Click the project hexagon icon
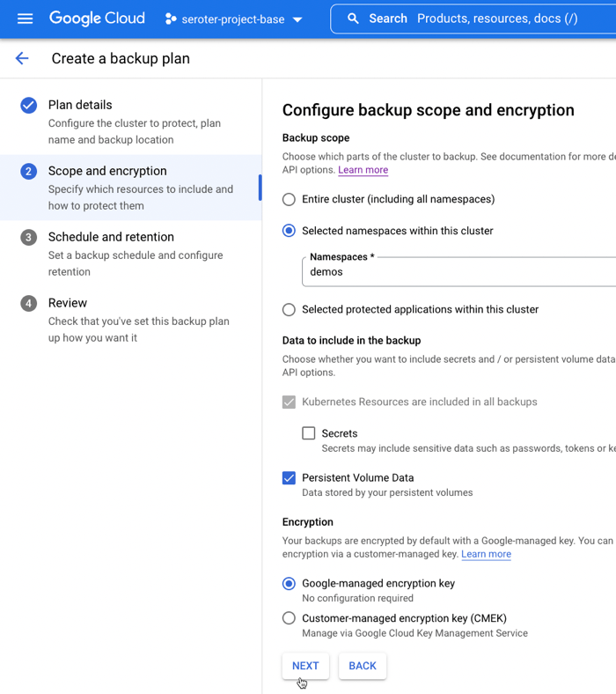 [x=171, y=18]
